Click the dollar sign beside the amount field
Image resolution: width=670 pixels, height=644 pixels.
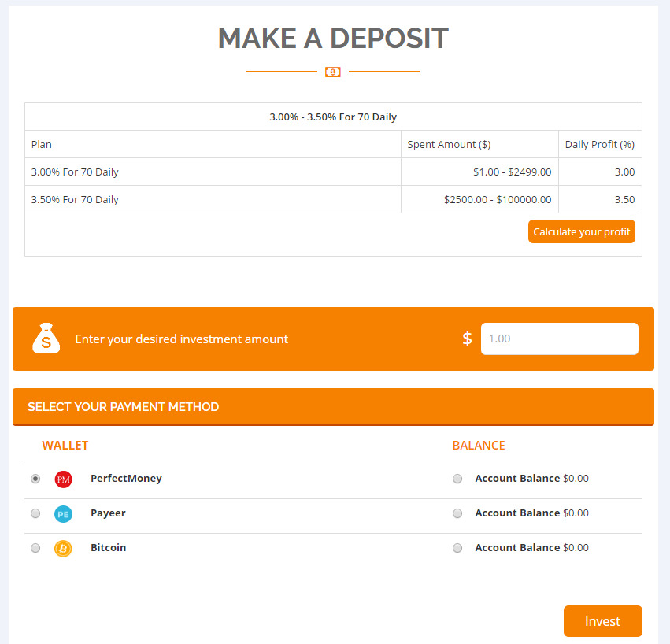467,339
